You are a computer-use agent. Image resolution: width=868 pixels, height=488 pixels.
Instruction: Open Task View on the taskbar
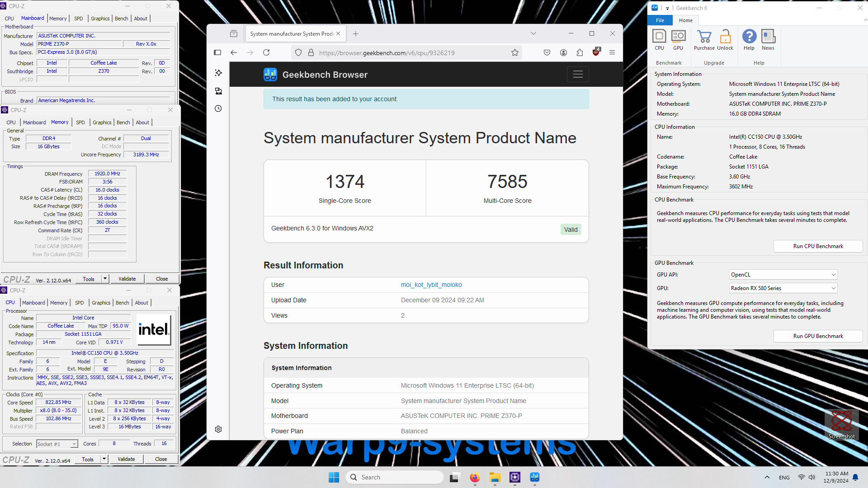(x=454, y=477)
